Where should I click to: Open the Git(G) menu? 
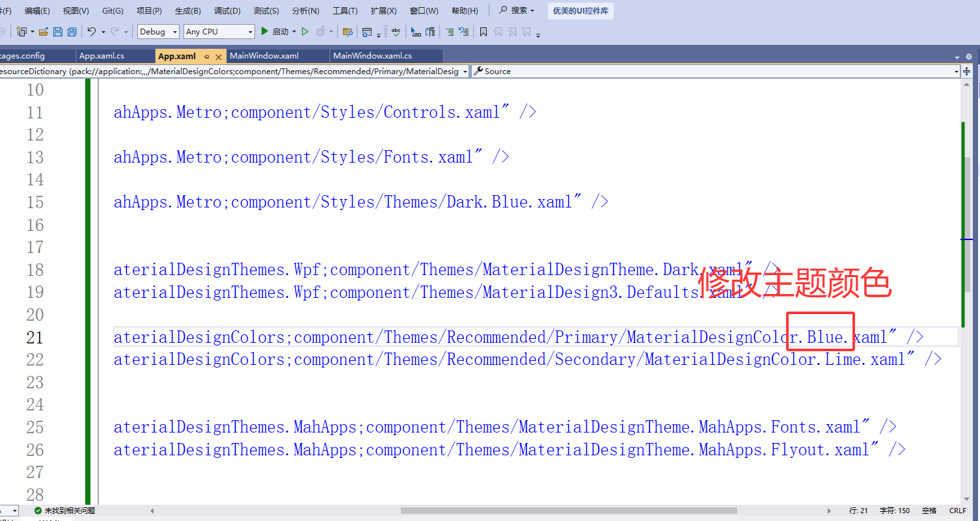coord(113,10)
